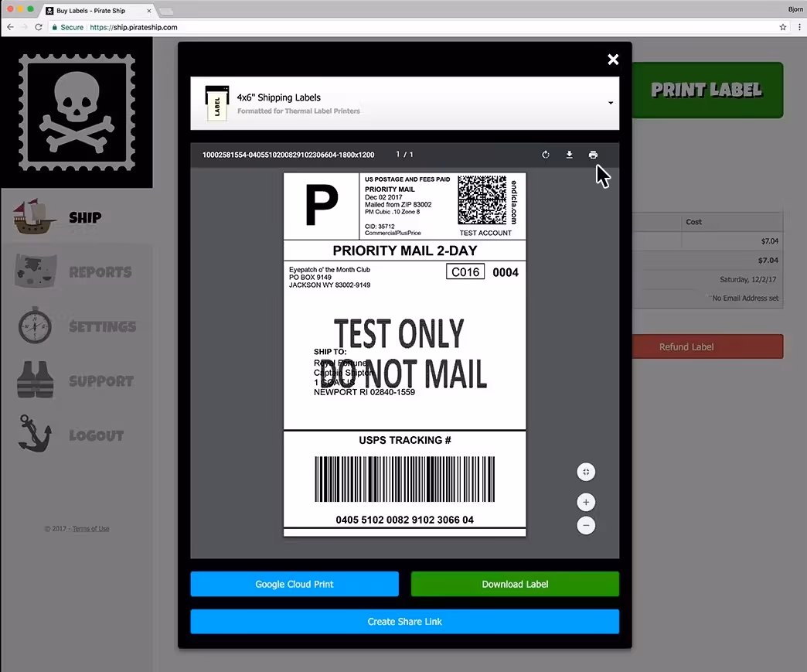Click the Secure padlock indicator

click(67, 27)
